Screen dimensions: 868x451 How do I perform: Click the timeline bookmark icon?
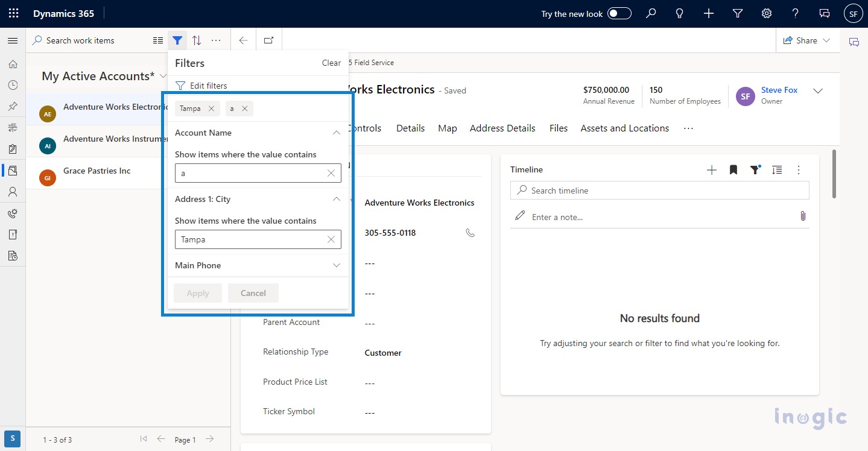pyautogui.click(x=733, y=170)
